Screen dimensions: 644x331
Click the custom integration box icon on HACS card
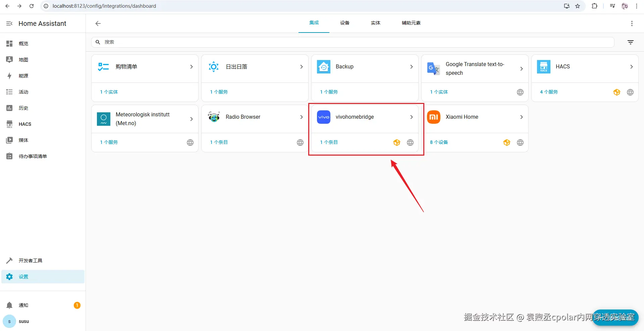pyautogui.click(x=617, y=92)
